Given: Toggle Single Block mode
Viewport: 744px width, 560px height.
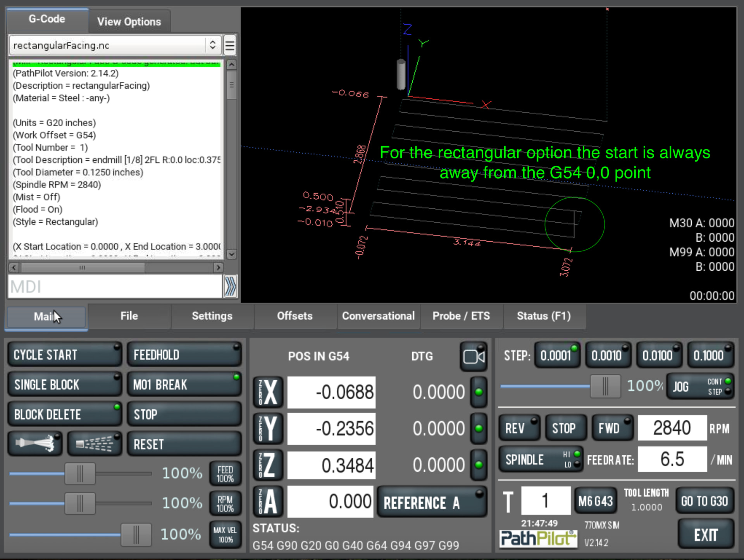Looking at the screenshot, I should pos(65,385).
